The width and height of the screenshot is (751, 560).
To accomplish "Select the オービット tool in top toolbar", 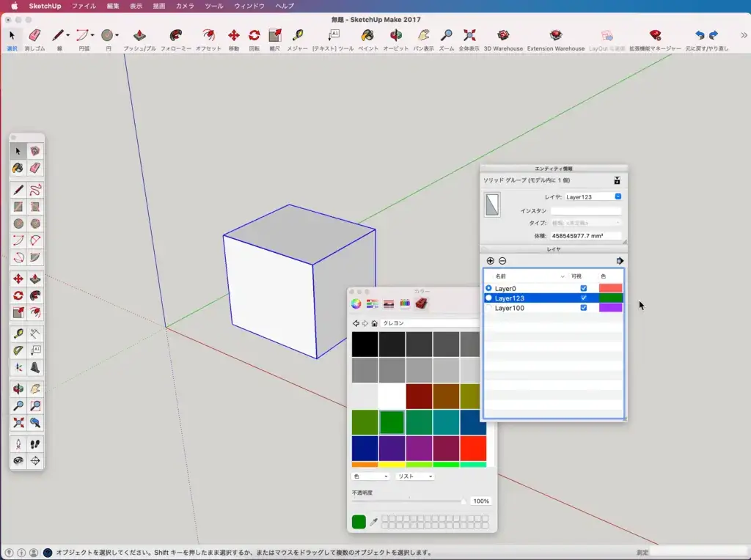I will tap(395, 40).
